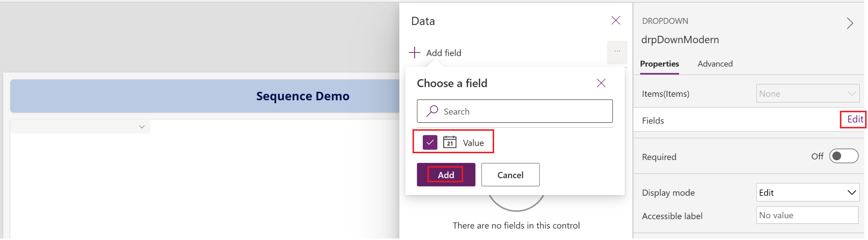
Task: Click Edit link next to Fields
Action: pos(855,119)
